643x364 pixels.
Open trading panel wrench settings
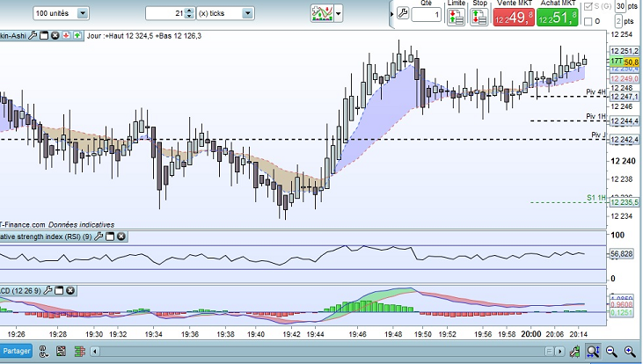coord(403,13)
